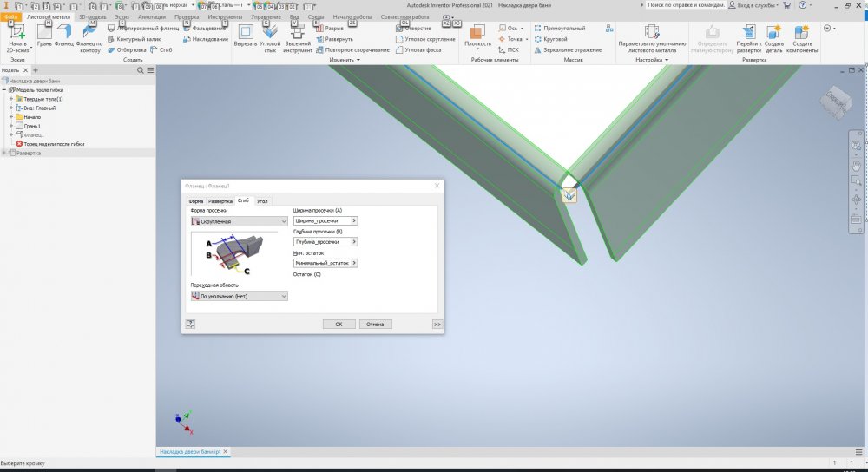Select the Угловой стык corner seam tool
The image size is (868, 472).
(x=270, y=32)
